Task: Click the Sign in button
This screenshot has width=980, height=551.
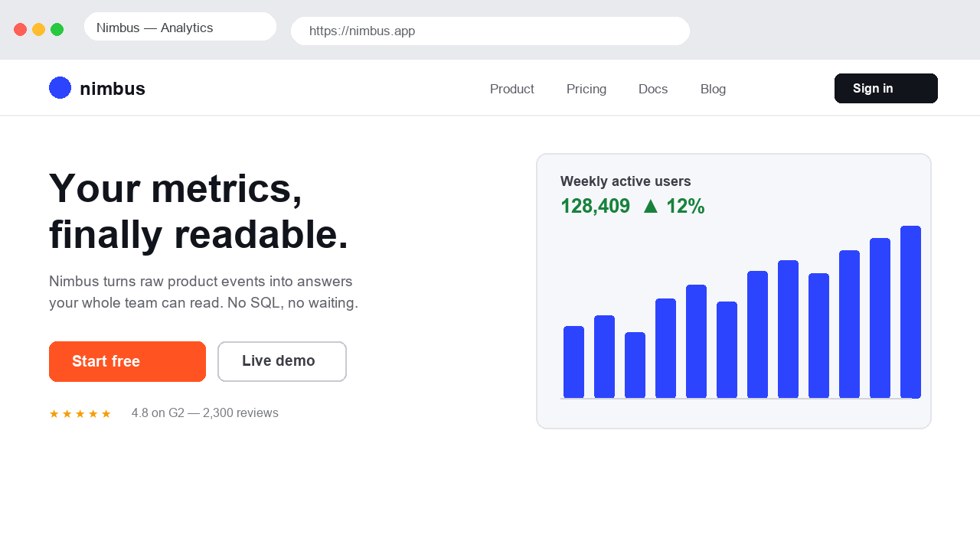Action: [x=886, y=88]
